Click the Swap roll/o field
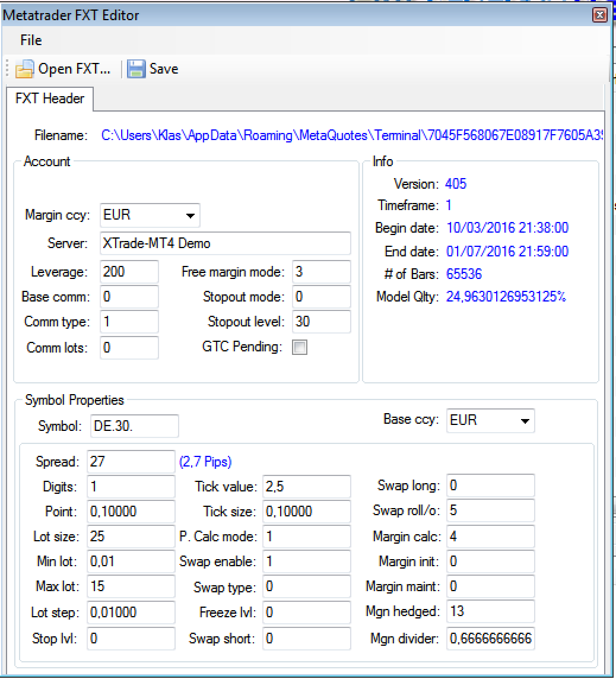 [x=490, y=510]
